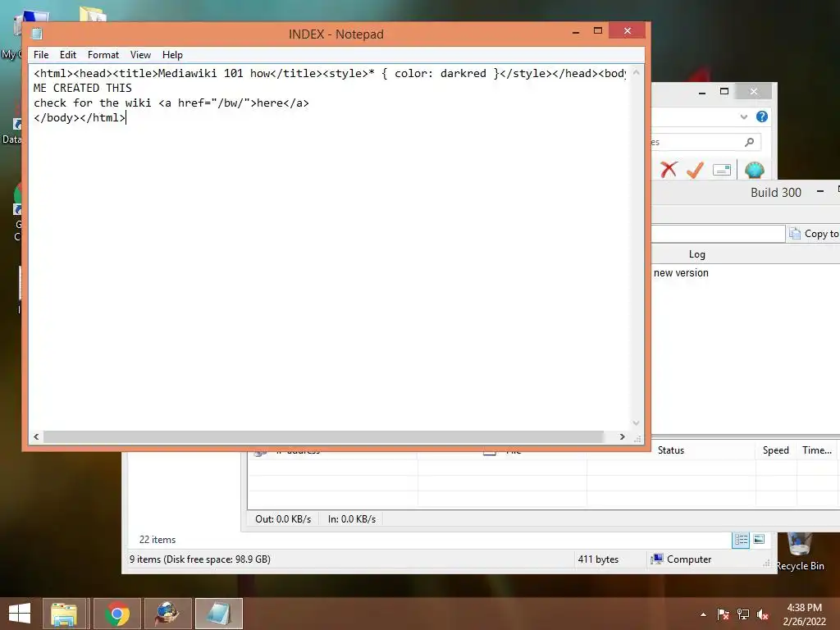Screen dimensions: 840x630
Task: Select the 'new version' log entry
Action: 681,272
